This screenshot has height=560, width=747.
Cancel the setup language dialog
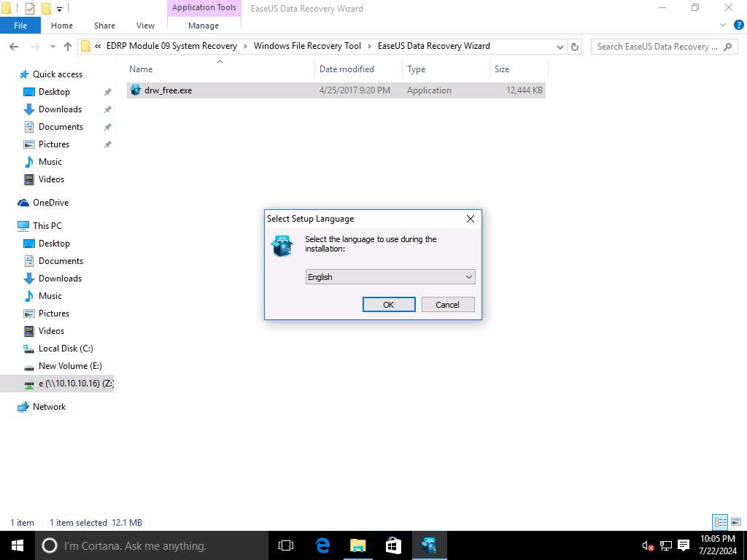(x=448, y=304)
